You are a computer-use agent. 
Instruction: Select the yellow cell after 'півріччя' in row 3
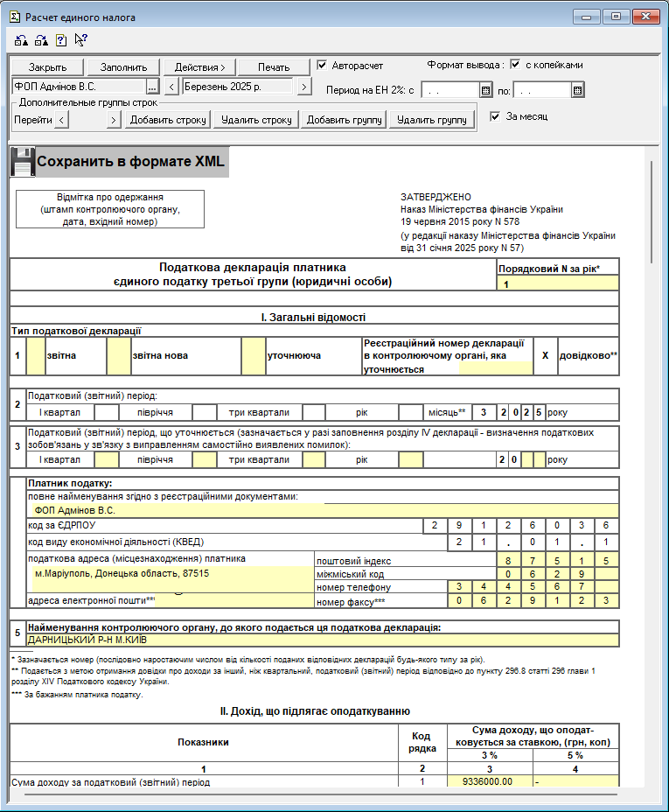click(205, 460)
